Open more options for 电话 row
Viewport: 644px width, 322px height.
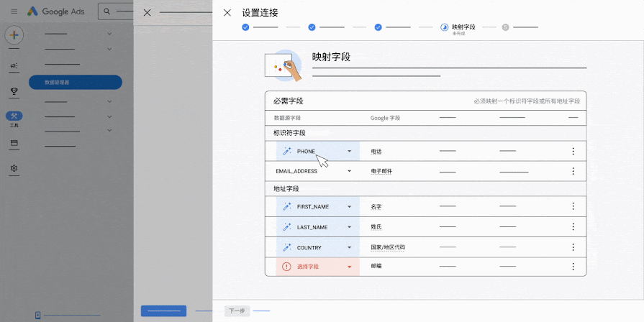573,152
